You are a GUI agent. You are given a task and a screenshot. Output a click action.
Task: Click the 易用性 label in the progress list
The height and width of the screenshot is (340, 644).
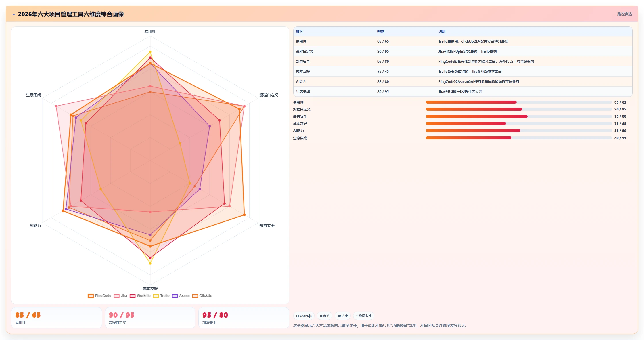coord(298,102)
